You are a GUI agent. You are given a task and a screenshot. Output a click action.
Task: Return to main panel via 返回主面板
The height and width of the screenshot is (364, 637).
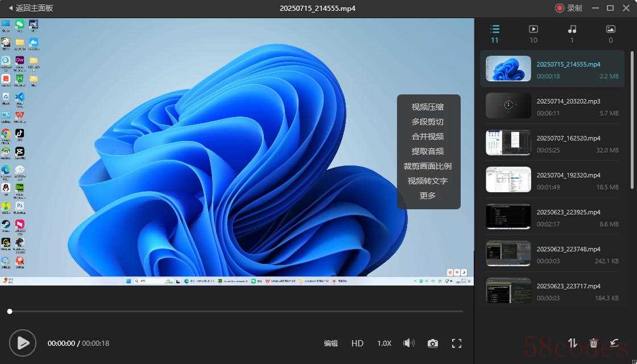[31, 8]
